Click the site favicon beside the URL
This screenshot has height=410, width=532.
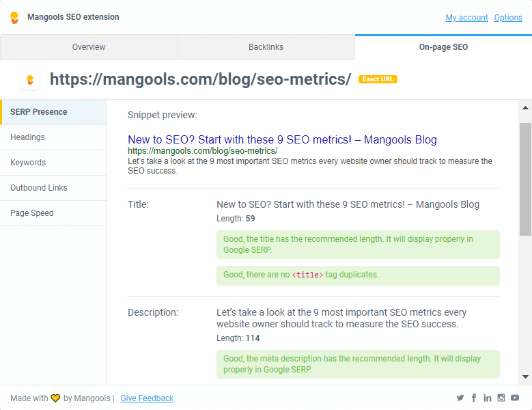[x=30, y=80]
